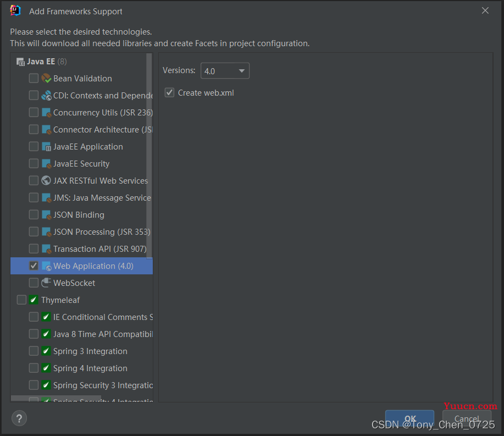
Task: Click the Concurrency Utils (JSR 236) icon
Action: (x=46, y=112)
